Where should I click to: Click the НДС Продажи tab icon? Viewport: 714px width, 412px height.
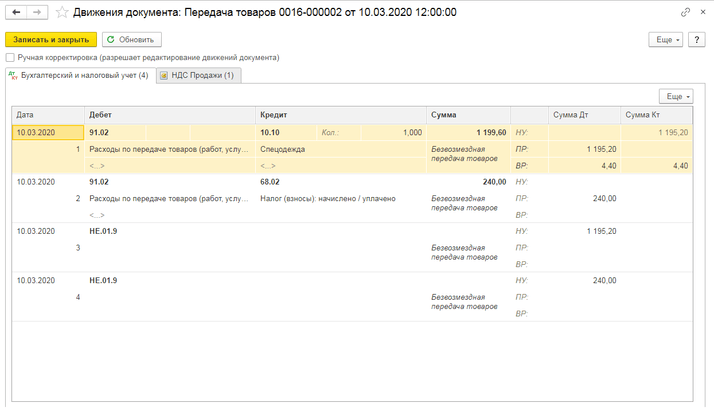[164, 75]
